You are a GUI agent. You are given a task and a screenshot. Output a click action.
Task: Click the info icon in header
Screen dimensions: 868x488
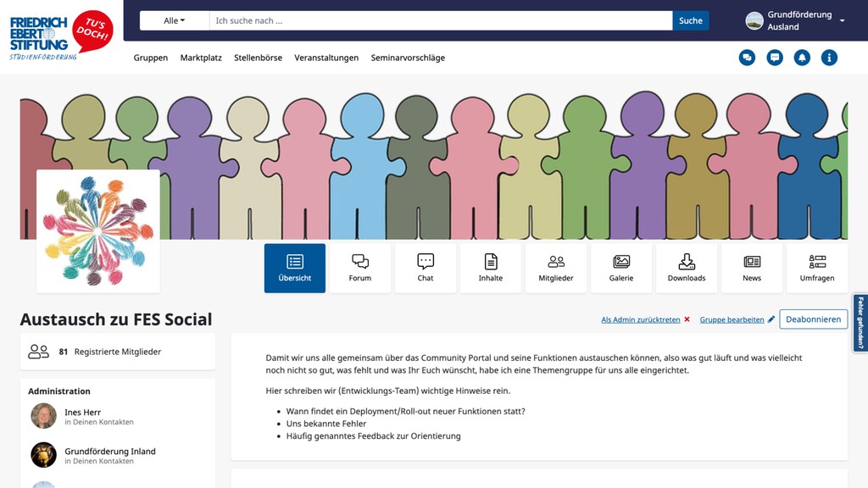[829, 58]
